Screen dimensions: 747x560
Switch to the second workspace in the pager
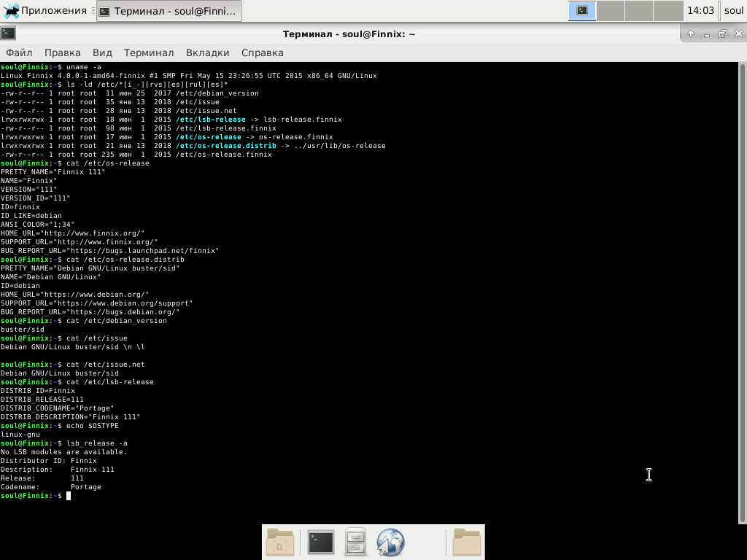(611, 10)
